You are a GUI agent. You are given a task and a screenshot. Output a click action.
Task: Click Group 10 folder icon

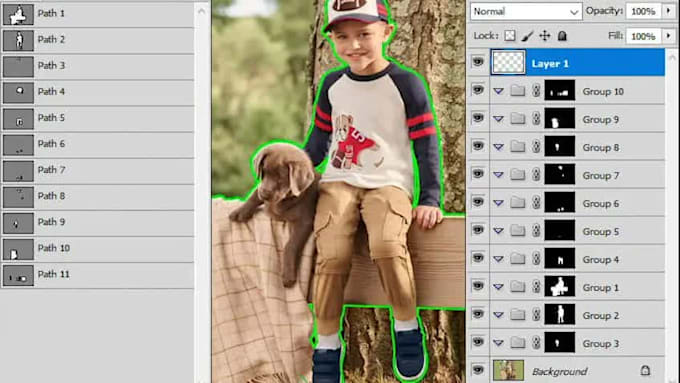point(517,91)
